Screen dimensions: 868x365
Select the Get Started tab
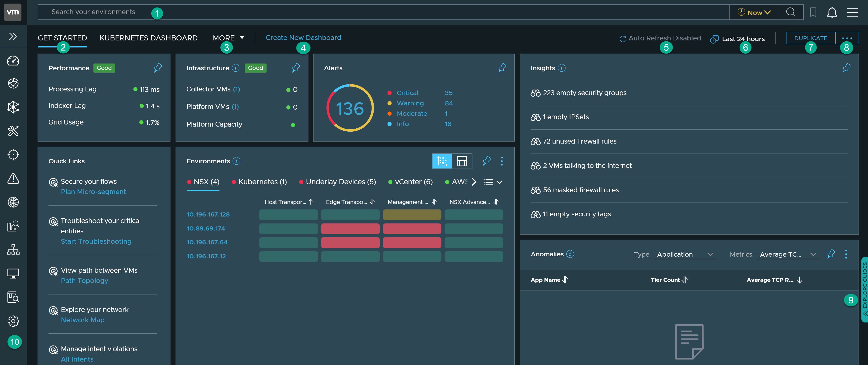(62, 37)
